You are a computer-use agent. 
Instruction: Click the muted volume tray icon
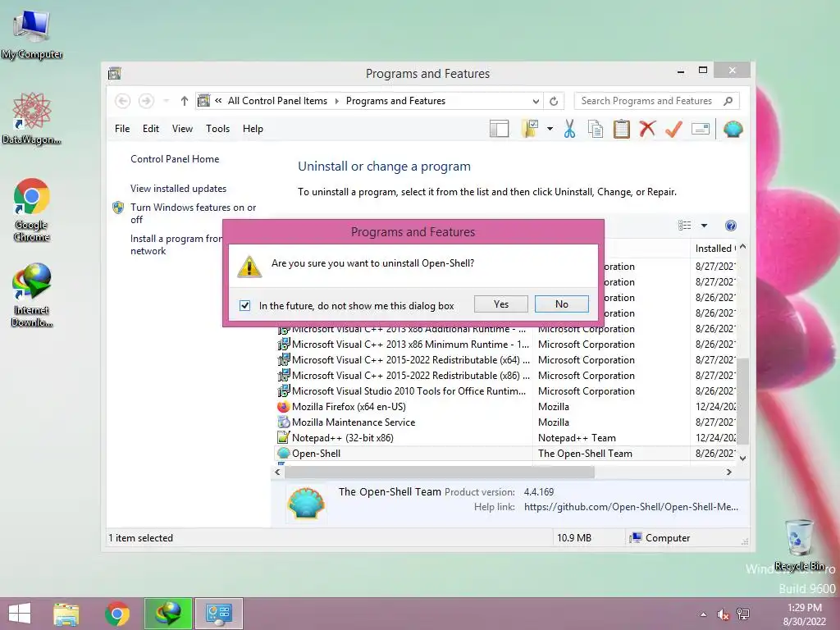tap(723, 614)
